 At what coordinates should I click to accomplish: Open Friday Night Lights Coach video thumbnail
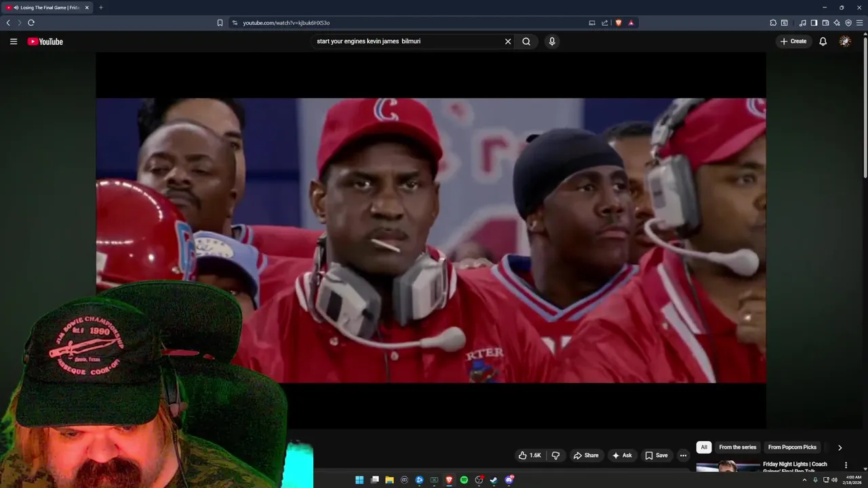[x=728, y=466]
